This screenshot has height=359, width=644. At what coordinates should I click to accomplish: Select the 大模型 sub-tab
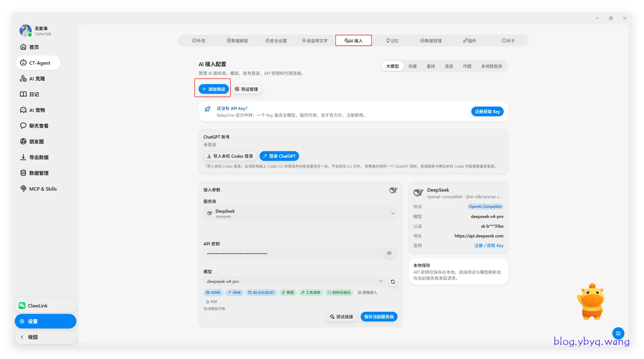point(392,66)
